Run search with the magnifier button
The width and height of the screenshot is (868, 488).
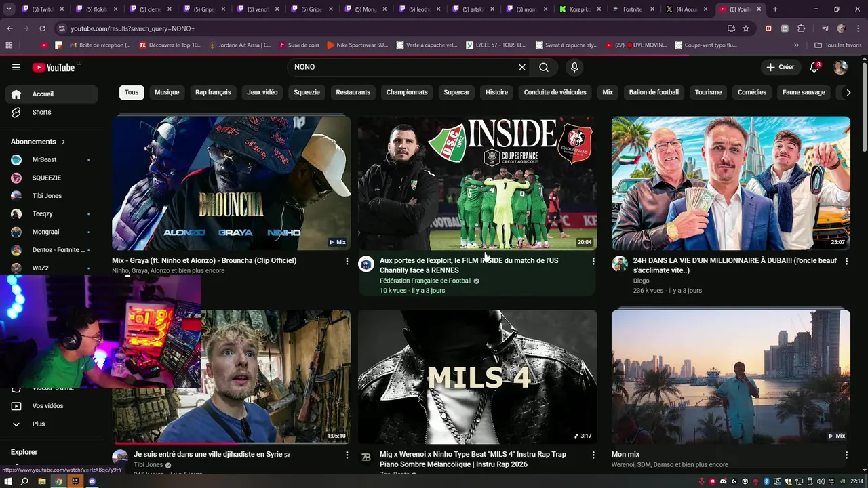point(544,67)
